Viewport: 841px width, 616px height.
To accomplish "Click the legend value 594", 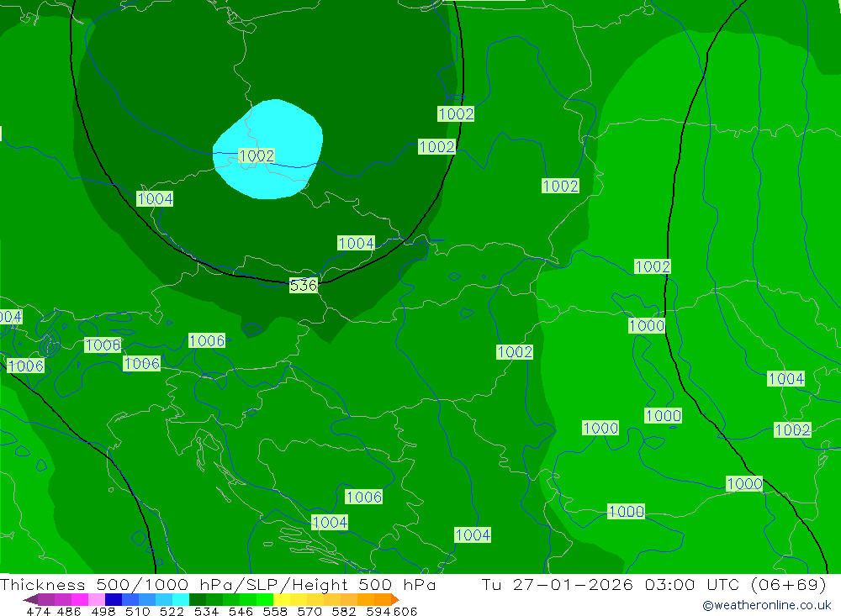I will coord(378,611).
